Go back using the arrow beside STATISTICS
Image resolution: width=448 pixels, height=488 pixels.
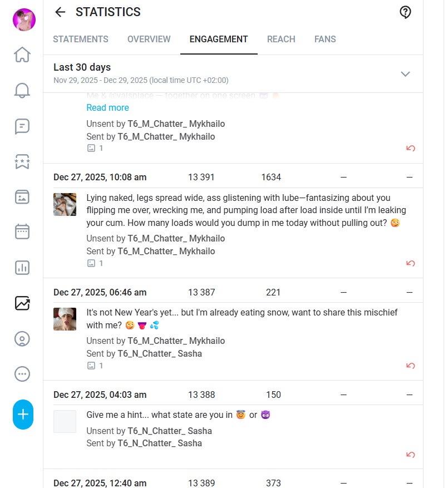(x=60, y=12)
